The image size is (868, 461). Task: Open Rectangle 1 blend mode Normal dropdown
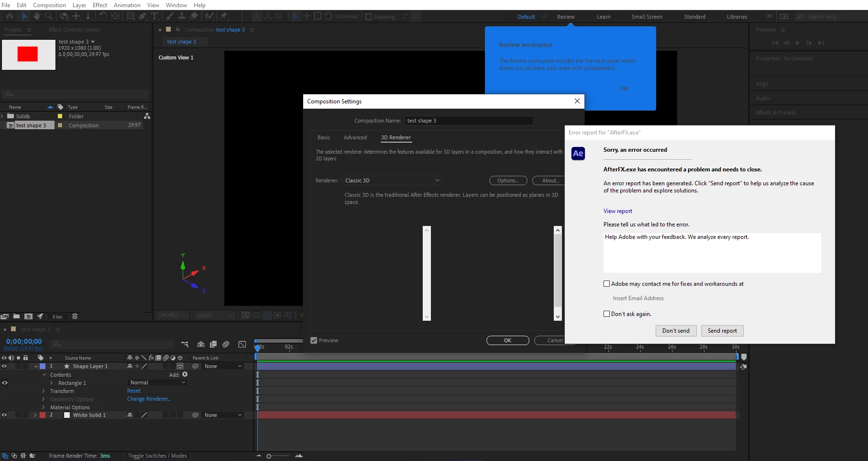[x=157, y=382]
